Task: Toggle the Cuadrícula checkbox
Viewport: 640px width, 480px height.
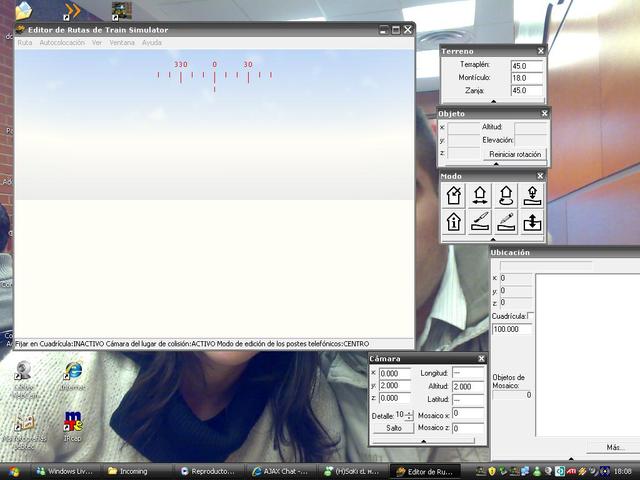Action: (530, 316)
